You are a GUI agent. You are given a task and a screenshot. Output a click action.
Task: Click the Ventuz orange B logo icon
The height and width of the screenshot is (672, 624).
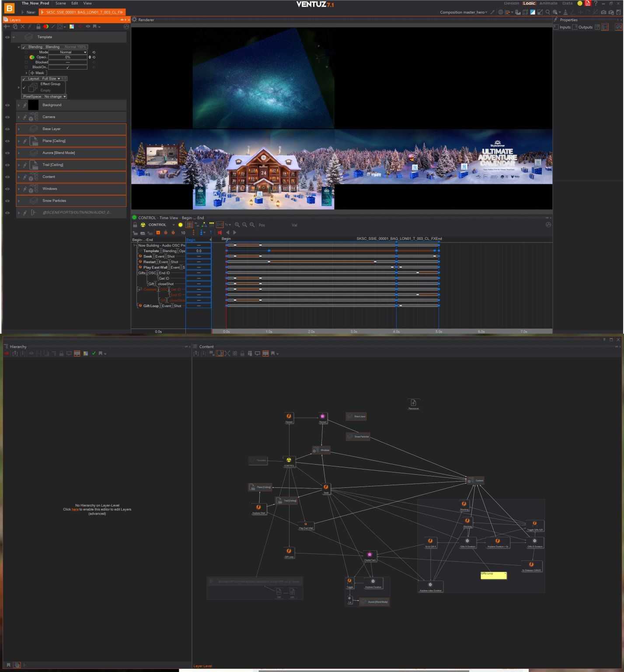pyautogui.click(x=9, y=8)
